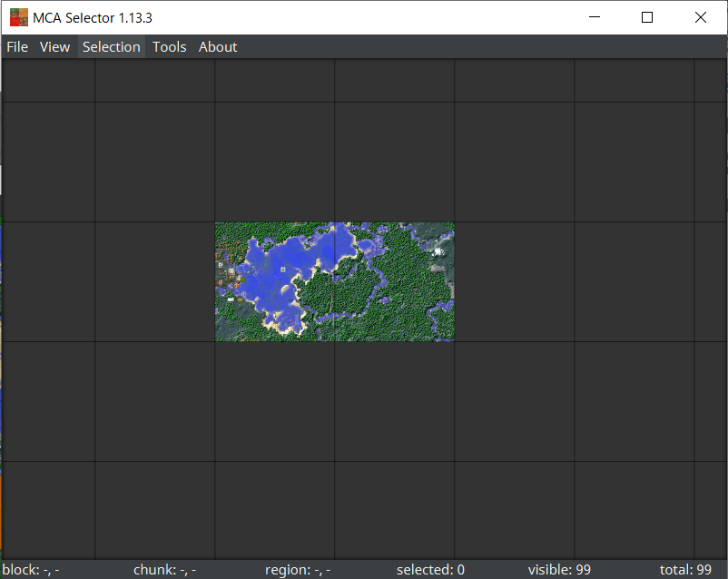Viewport: 728px width, 579px height.
Task: Open the Selection menu
Action: click(112, 47)
